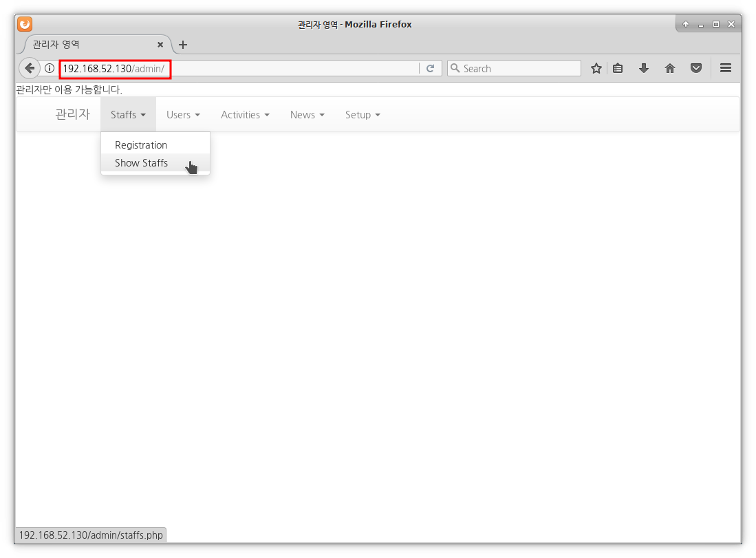The image size is (756, 558).
Task: Expand the Users dropdown
Action: click(183, 115)
